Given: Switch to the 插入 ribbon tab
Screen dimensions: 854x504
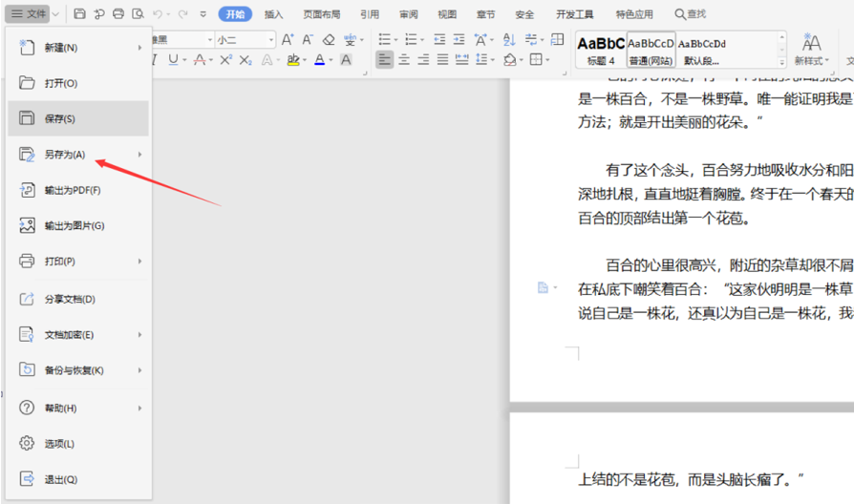Looking at the screenshot, I should click(x=274, y=14).
